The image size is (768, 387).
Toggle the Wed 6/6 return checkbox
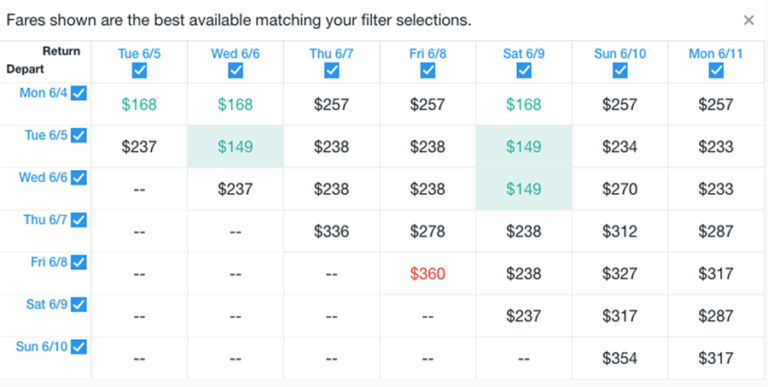(235, 71)
